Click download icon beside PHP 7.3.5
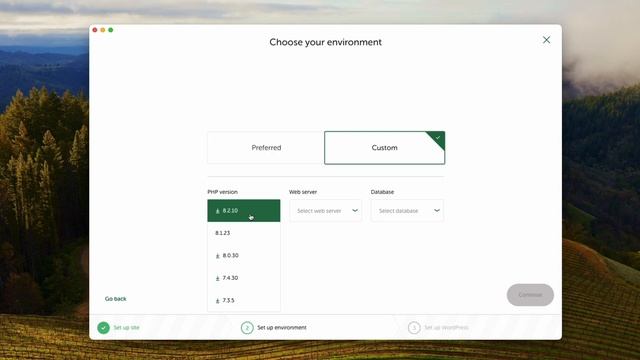The height and width of the screenshot is (360, 640). coord(218,301)
